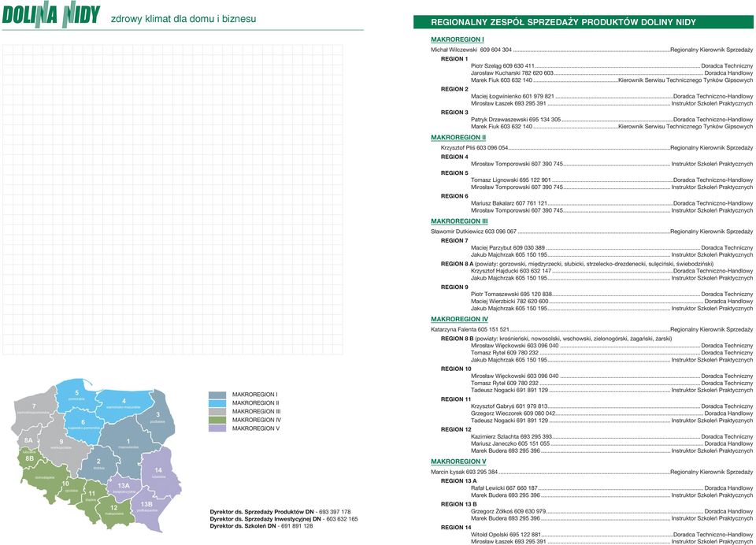Screen dimensions: 756x545
Task: Select region 5 pomorskie on the map
Action: [x=76, y=395]
